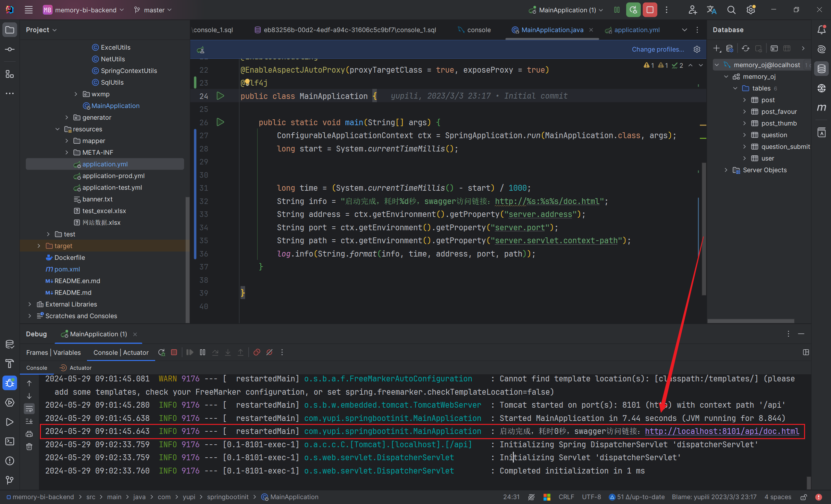Open the Commit tool window icon
This screenshot has width=831, height=504.
pyautogui.click(x=10, y=49)
